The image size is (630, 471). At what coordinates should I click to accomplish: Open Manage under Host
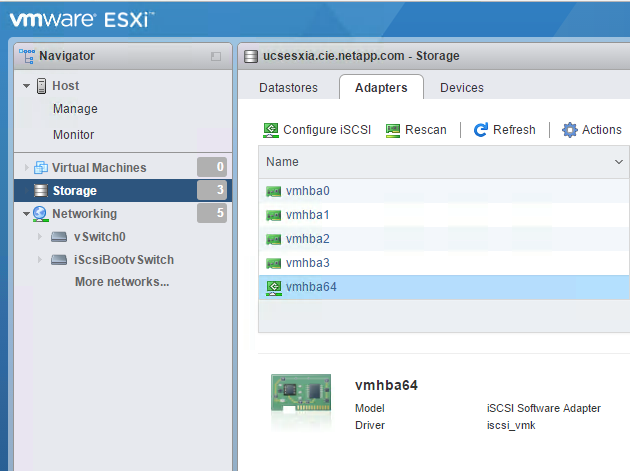pos(75,109)
